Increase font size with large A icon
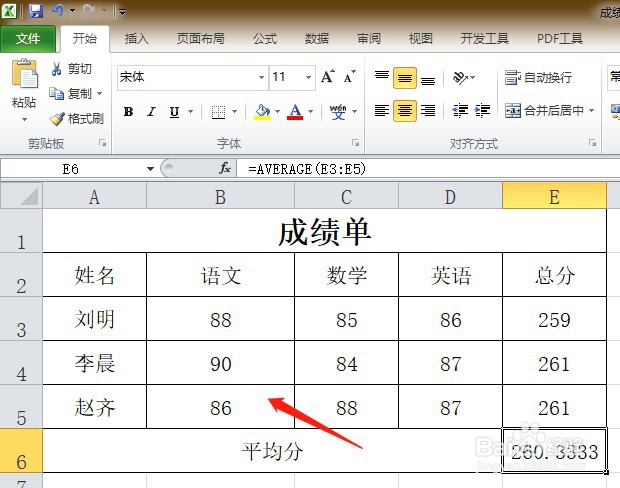Viewport: 620px width, 488px height. point(328,76)
